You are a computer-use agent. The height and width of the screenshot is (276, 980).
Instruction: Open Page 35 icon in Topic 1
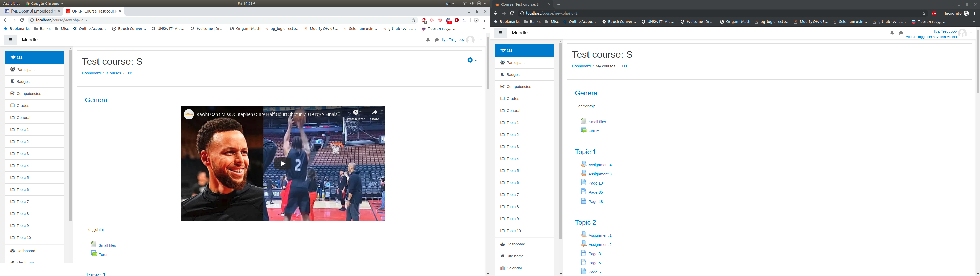(584, 191)
